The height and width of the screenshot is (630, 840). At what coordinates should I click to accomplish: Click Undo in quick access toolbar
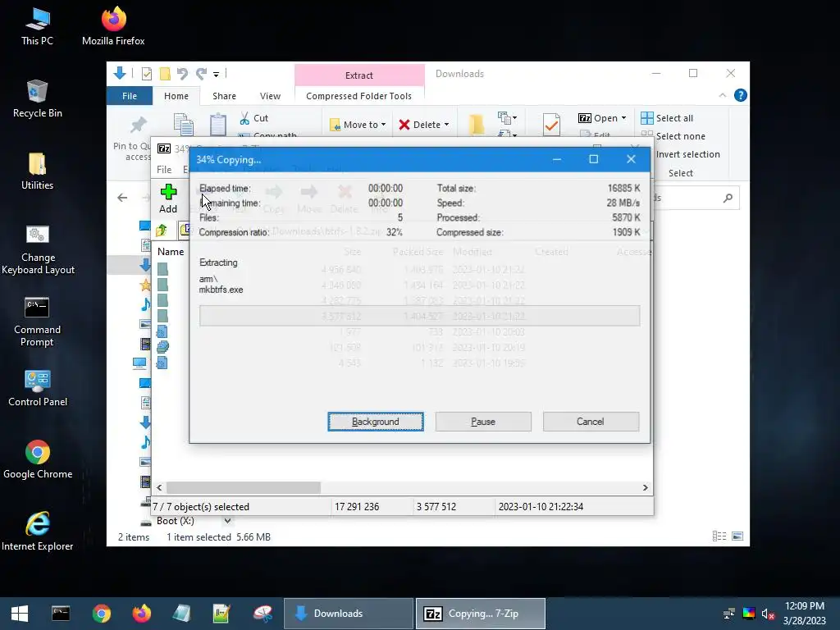pos(182,73)
